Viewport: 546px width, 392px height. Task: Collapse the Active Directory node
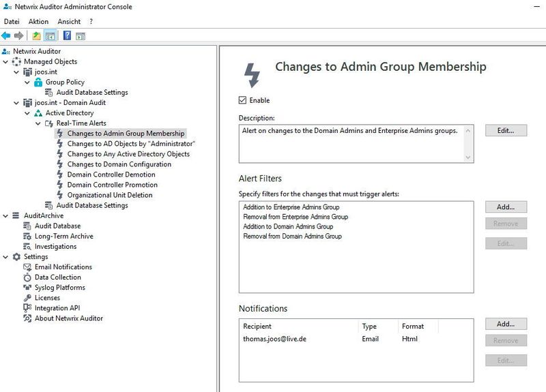(x=27, y=113)
